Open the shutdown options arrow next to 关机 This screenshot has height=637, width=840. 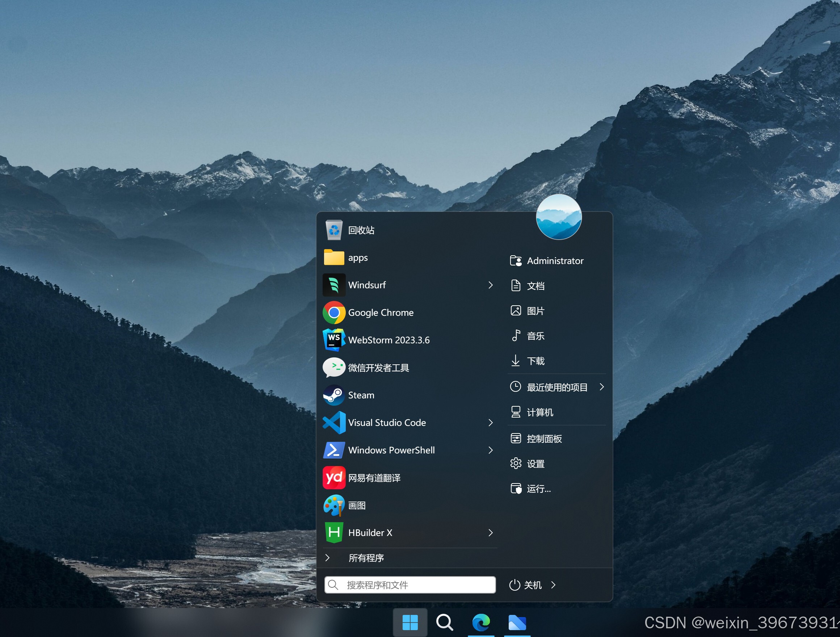tap(553, 585)
